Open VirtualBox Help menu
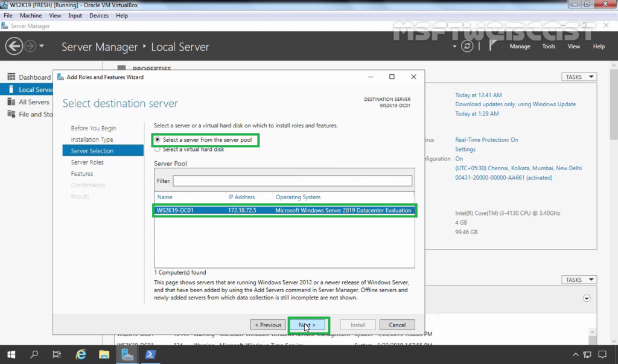The height and width of the screenshot is (364, 618). (122, 16)
